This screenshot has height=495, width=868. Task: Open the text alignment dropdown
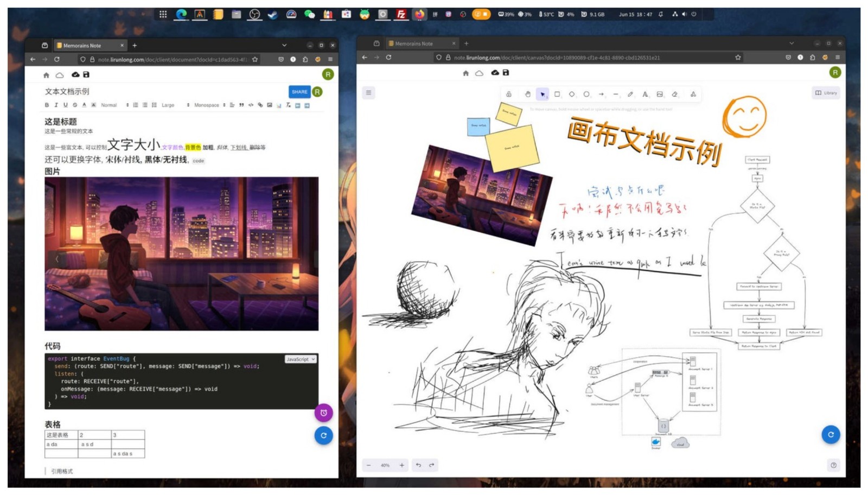click(x=232, y=105)
